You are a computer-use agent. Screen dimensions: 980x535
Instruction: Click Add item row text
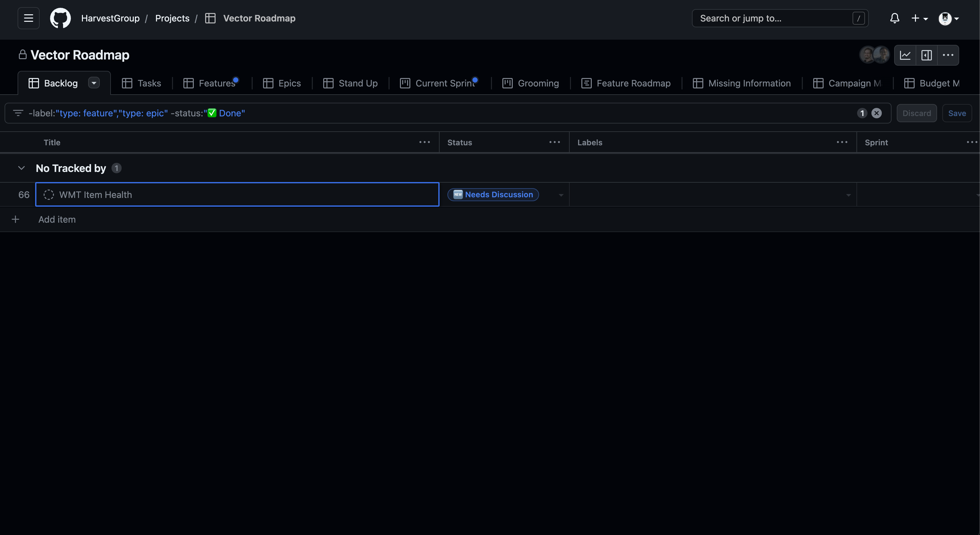(57, 219)
